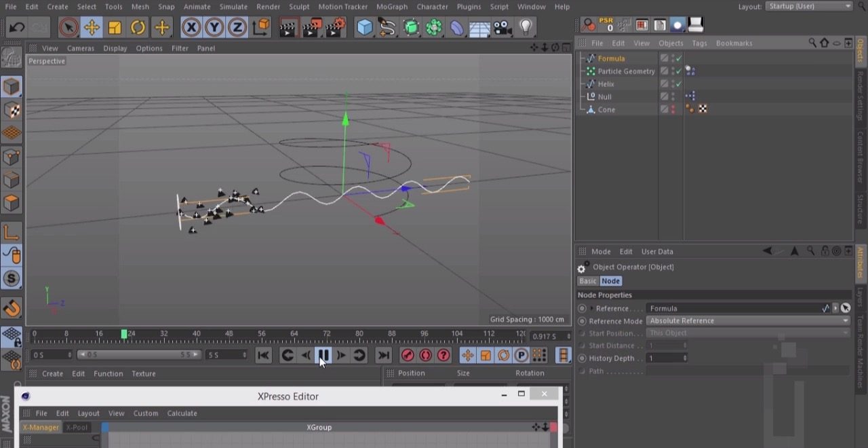Click keyframe selection question mark button
This screenshot has height=448, width=868.
coord(443,355)
